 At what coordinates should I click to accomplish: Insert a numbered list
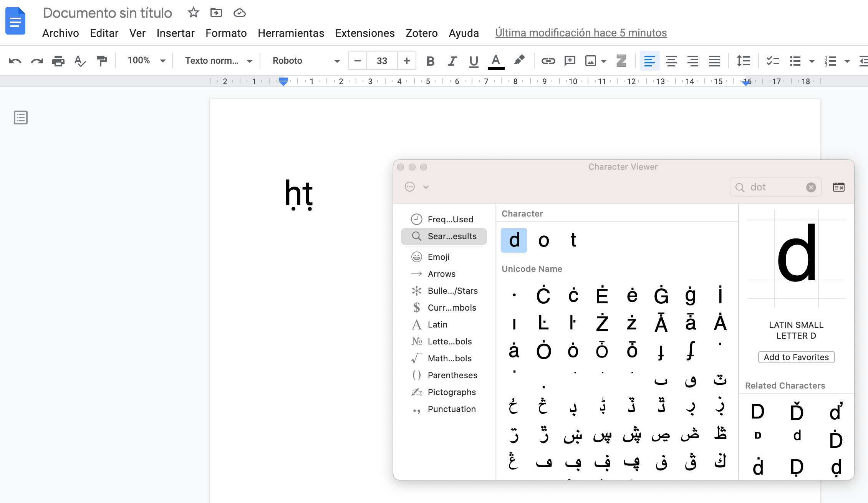tap(830, 61)
